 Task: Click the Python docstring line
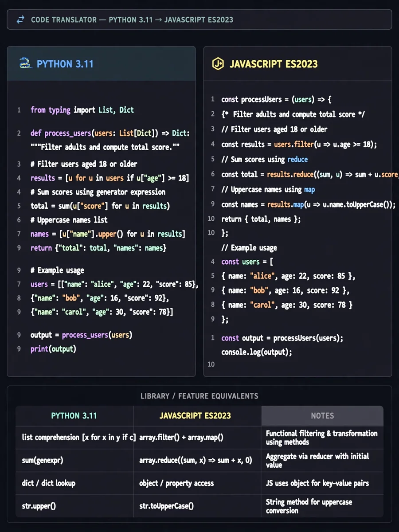coord(105,147)
